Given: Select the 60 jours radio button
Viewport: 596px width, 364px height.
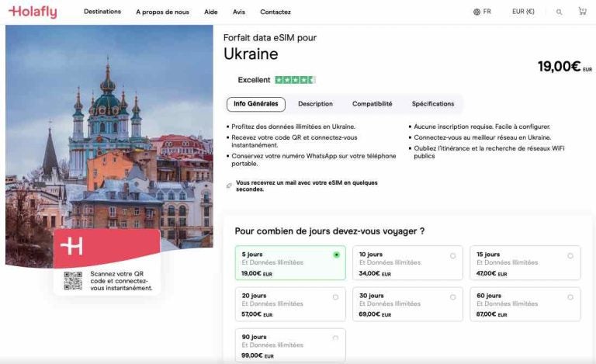Looking at the screenshot, I should point(570,297).
